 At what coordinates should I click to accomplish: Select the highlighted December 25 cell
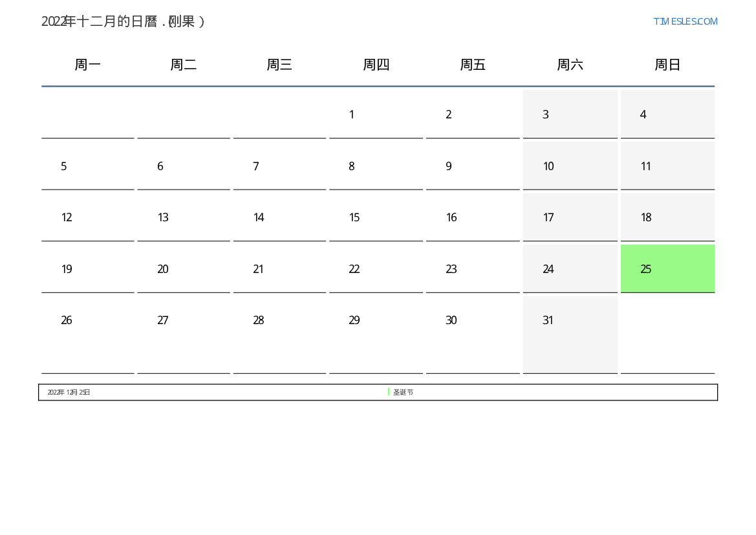click(x=667, y=268)
